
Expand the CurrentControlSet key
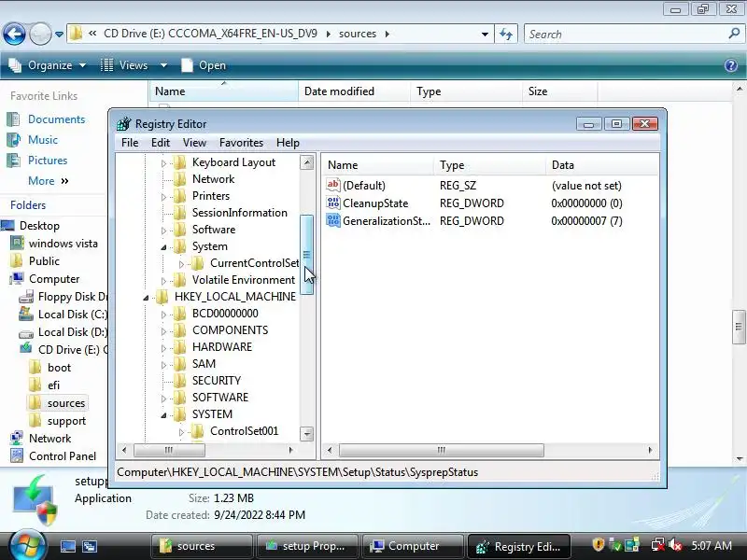[x=181, y=264]
